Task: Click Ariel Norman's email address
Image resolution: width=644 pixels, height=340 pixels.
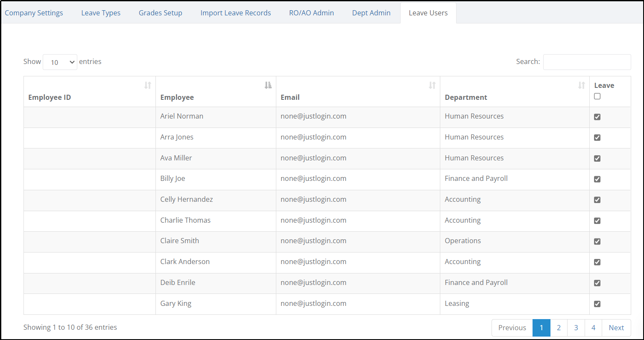Action: click(313, 116)
